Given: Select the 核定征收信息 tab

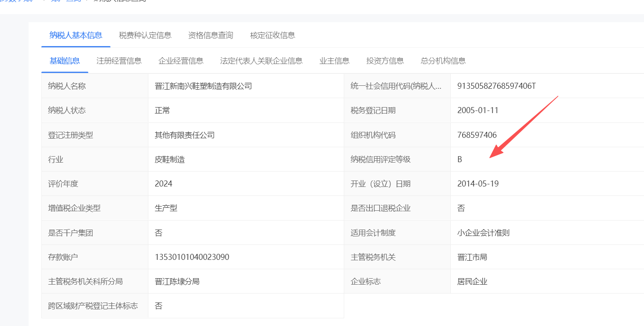Looking at the screenshot, I should [x=273, y=35].
